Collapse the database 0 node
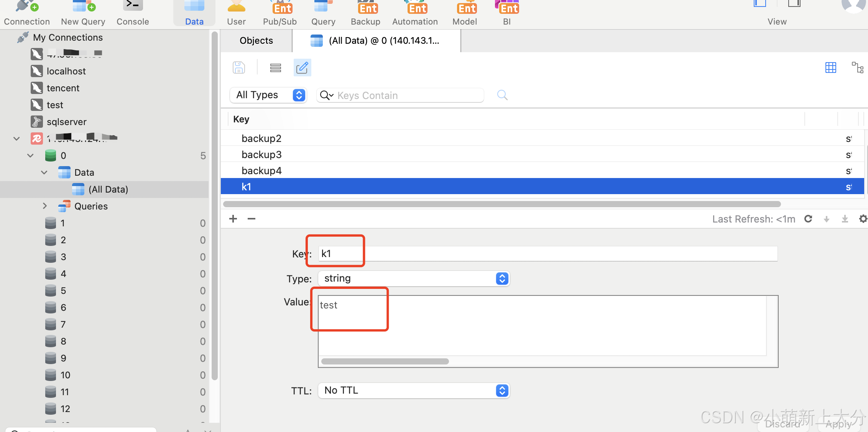 [30, 155]
